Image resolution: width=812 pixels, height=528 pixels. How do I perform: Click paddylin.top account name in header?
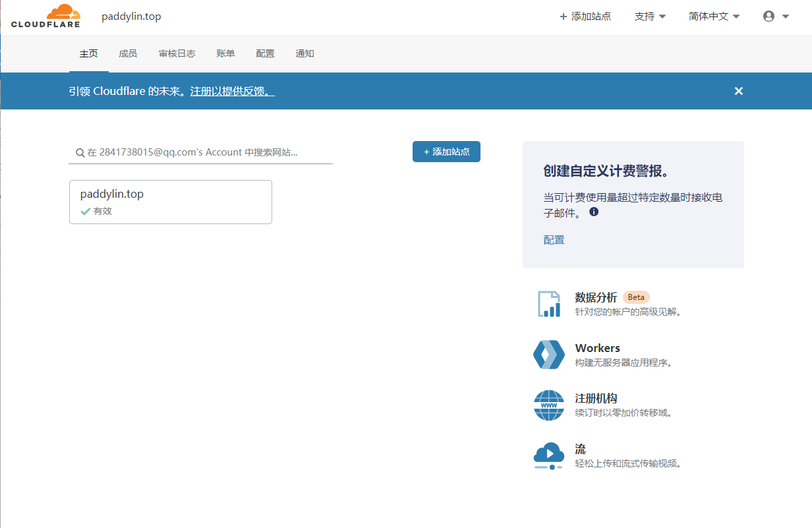point(131,16)
